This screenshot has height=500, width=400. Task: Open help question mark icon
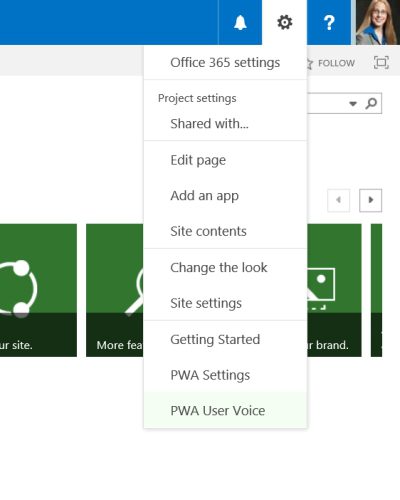click(x=329, y=22)
